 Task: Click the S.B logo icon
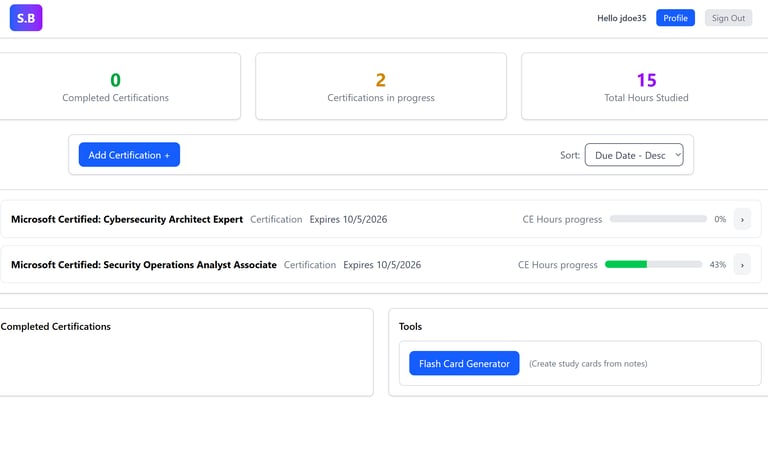(x=26, y=18)
